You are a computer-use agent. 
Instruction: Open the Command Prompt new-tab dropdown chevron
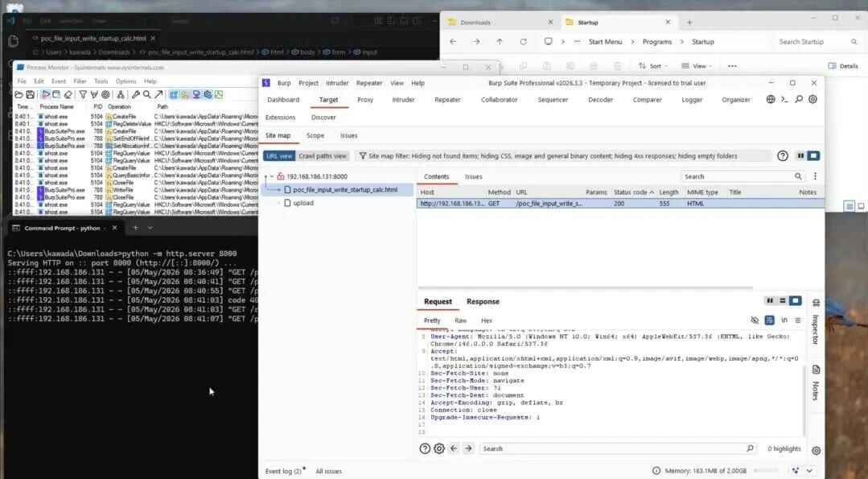click(150, 228)
